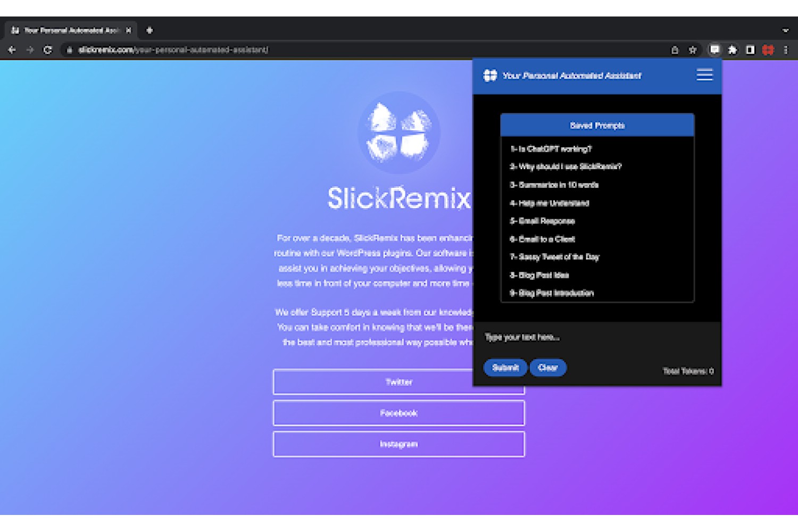
Task: Expand the tab search dropdown arrow
Action: [785, 30]
